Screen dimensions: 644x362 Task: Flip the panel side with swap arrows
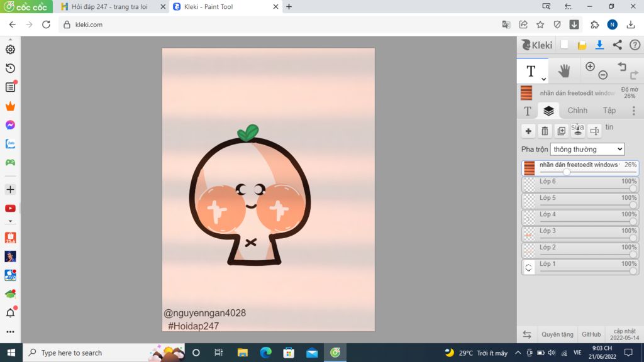(527, 334)
